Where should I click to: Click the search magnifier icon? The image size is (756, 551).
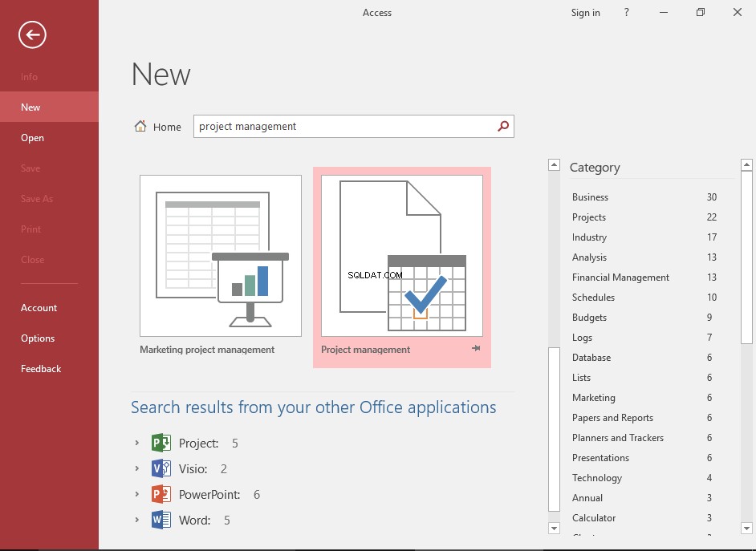[x=503, y=126]
